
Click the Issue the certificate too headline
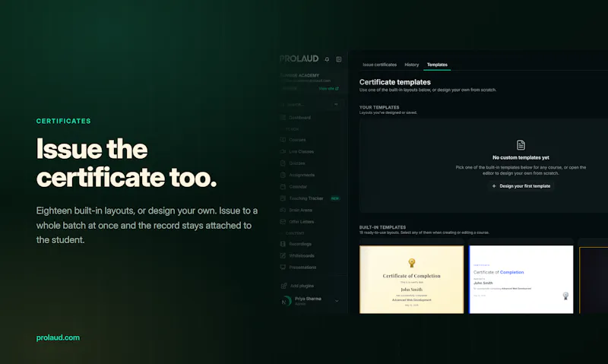tap(126, 163)
